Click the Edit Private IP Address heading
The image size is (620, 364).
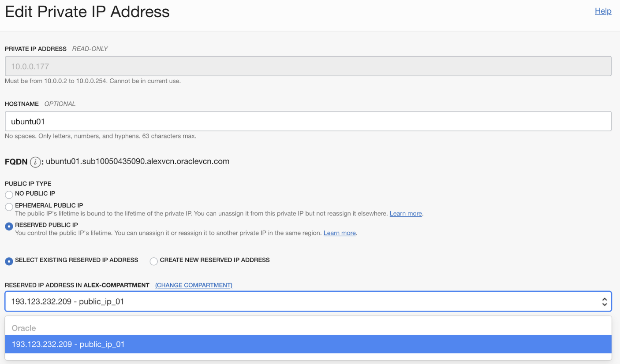[87, 11]
